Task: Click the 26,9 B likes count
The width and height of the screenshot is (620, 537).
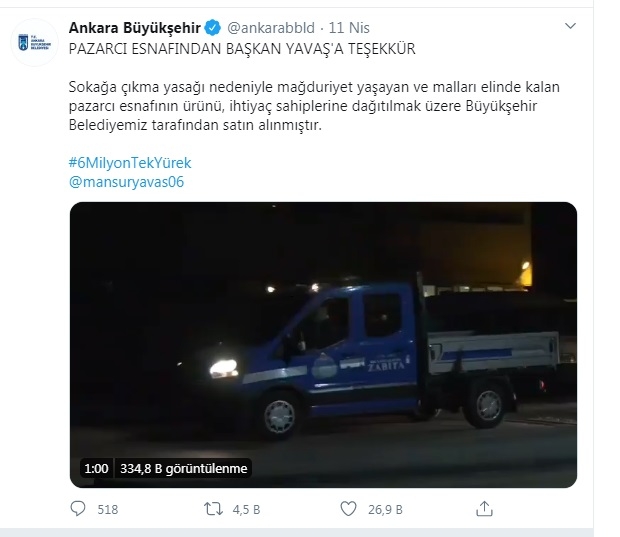Action: point(385,509)
